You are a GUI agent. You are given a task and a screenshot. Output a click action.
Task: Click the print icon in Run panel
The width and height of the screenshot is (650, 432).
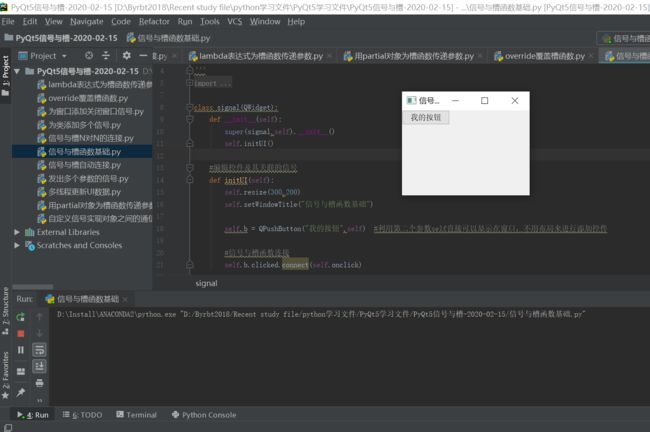pyautogui.click(x=40, y=383)
